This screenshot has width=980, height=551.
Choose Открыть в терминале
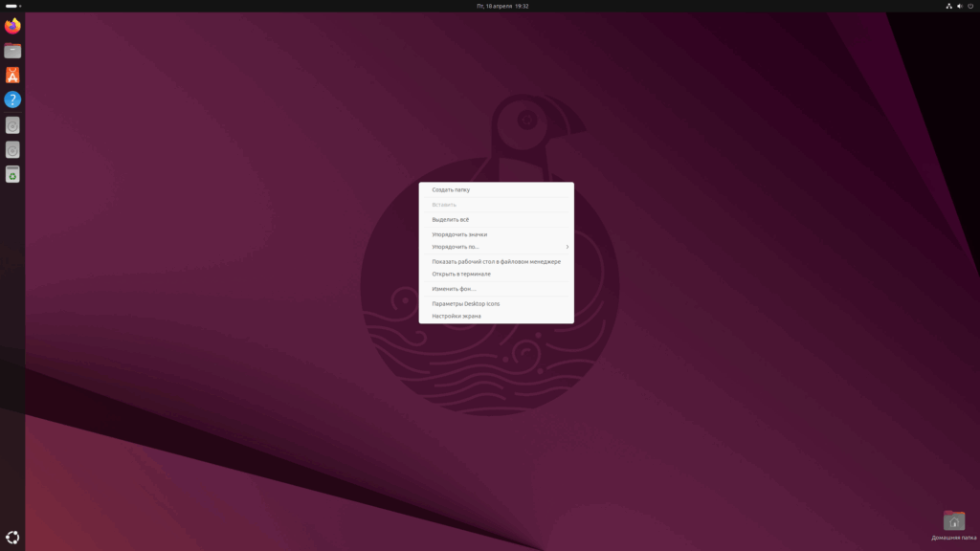(497, 275)
